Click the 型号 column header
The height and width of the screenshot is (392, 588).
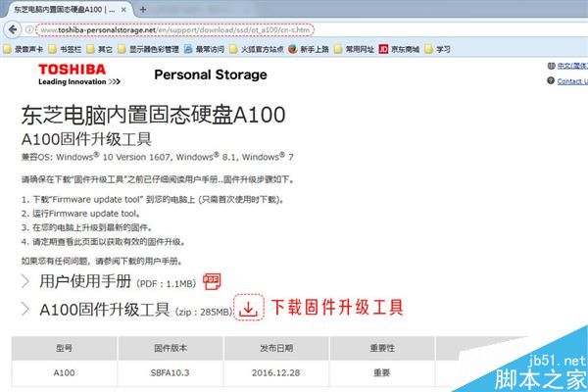pos(64,348)
